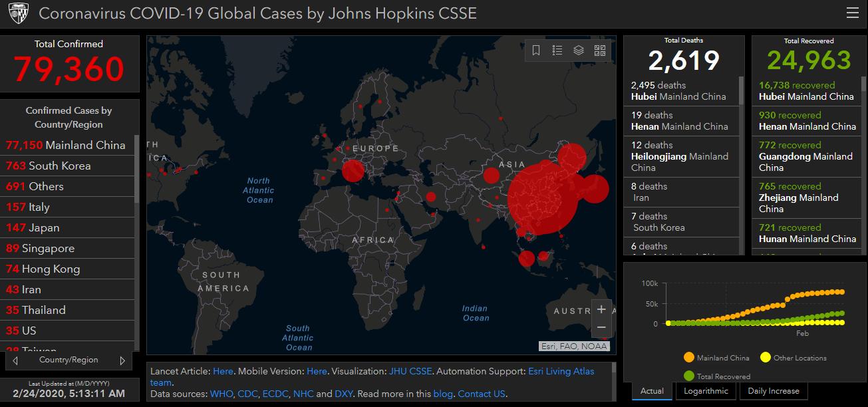Screen dimensions: 868x407
Task: Open the Mobile Version 'Here' link
Action: tap(317, 371)
